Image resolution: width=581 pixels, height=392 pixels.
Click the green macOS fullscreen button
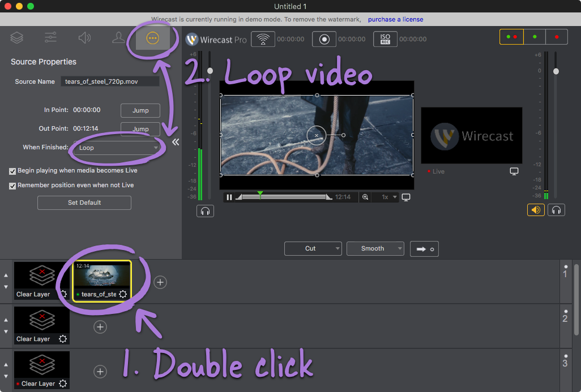click(31, 6)
